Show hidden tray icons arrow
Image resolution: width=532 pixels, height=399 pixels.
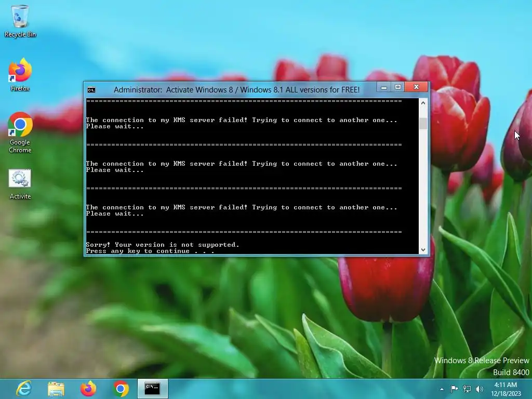point(442,389)
